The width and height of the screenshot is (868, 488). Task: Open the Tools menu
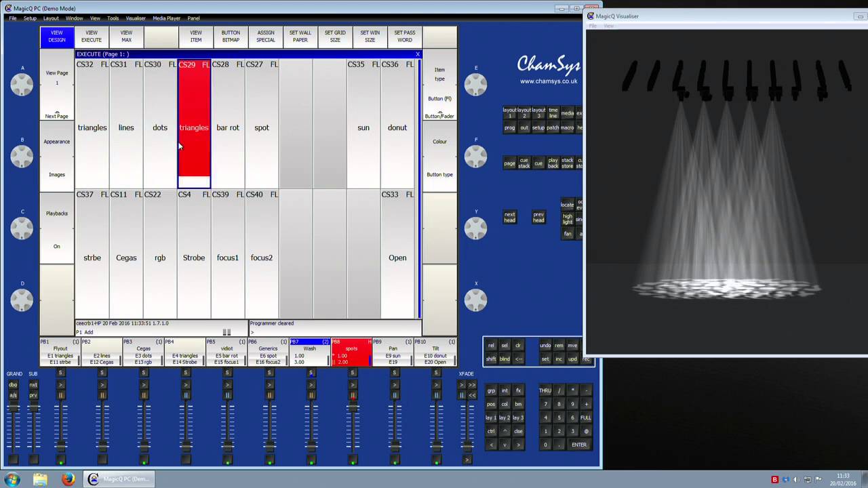coord(113,18)
